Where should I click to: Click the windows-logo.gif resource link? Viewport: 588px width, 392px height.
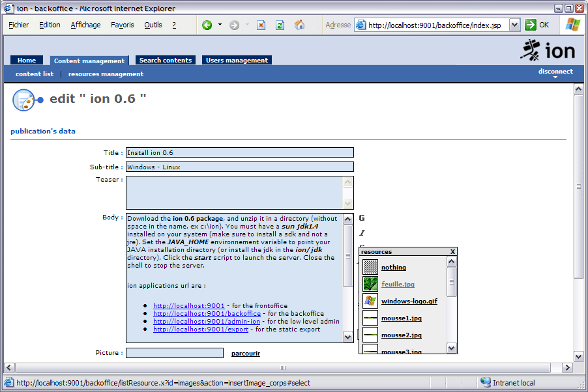409,301
